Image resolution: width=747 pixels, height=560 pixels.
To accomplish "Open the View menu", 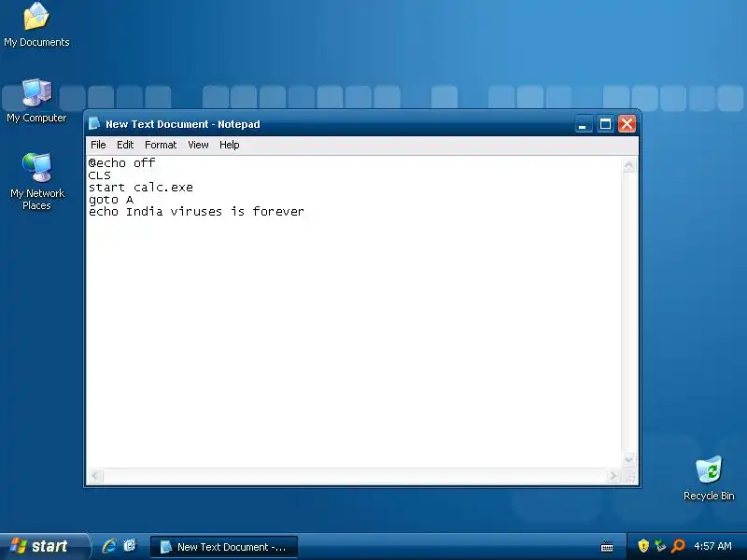I will click(x=198, y=145).
